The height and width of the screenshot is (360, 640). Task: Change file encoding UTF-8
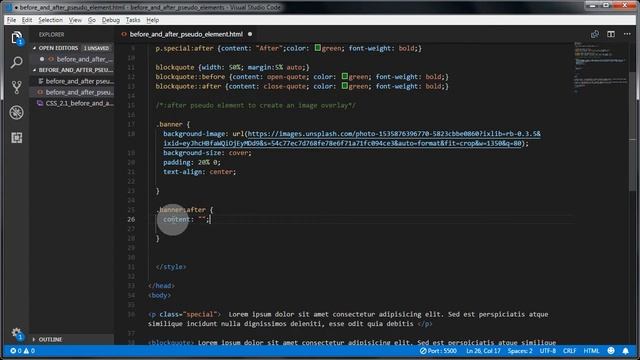point(548,351)
